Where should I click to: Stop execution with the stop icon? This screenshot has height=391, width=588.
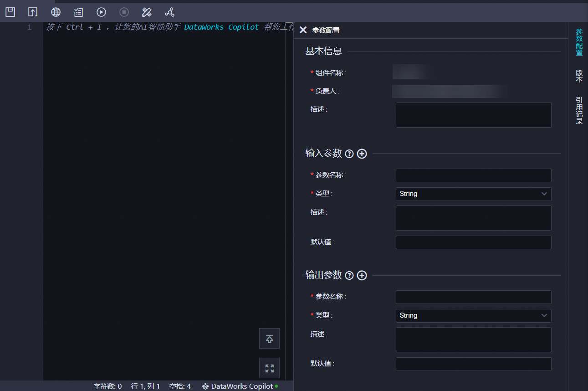coord(124,12)
